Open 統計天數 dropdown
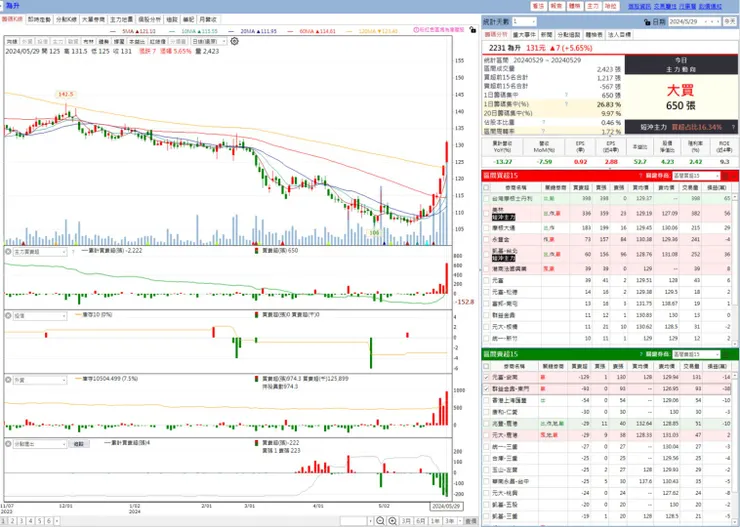The height and width of the screenshot is (527, 740). point(524,22)
